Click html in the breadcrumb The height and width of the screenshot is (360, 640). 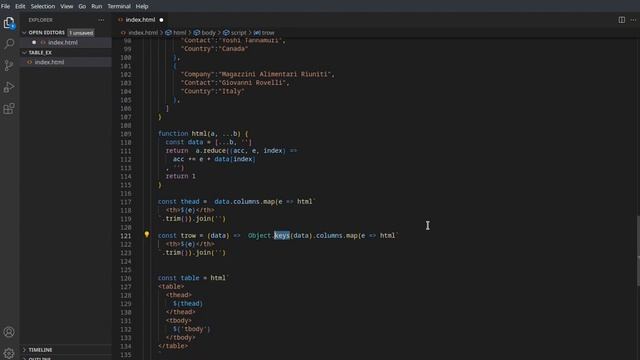179,33
